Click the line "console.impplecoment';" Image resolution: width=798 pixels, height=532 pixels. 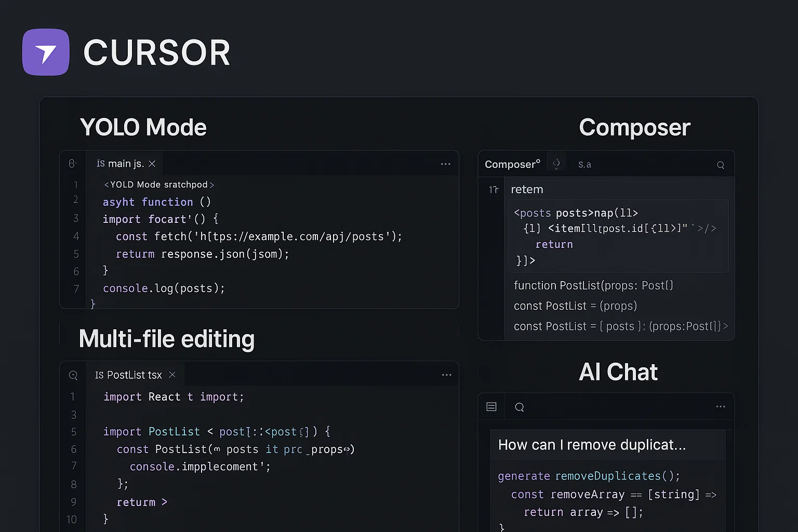click(200, 467)
